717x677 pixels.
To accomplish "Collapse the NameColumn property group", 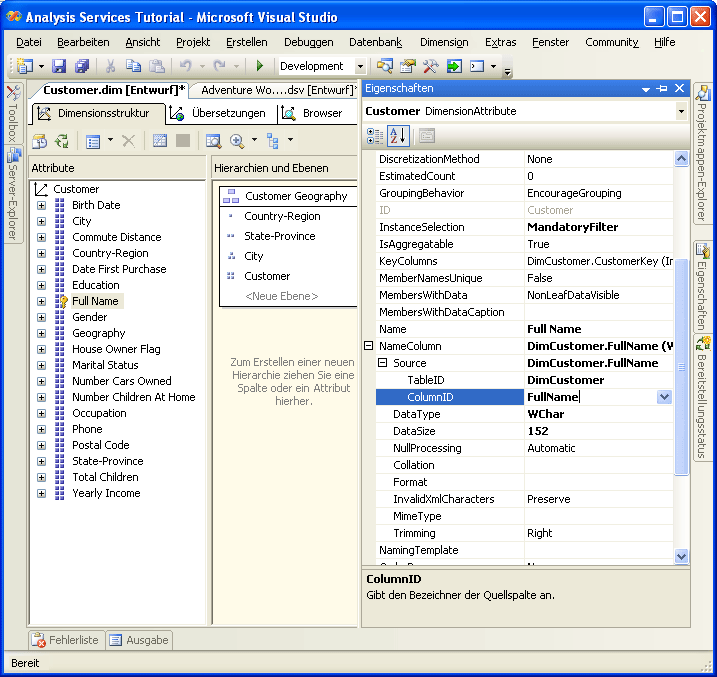I will [x=368, y=346].
